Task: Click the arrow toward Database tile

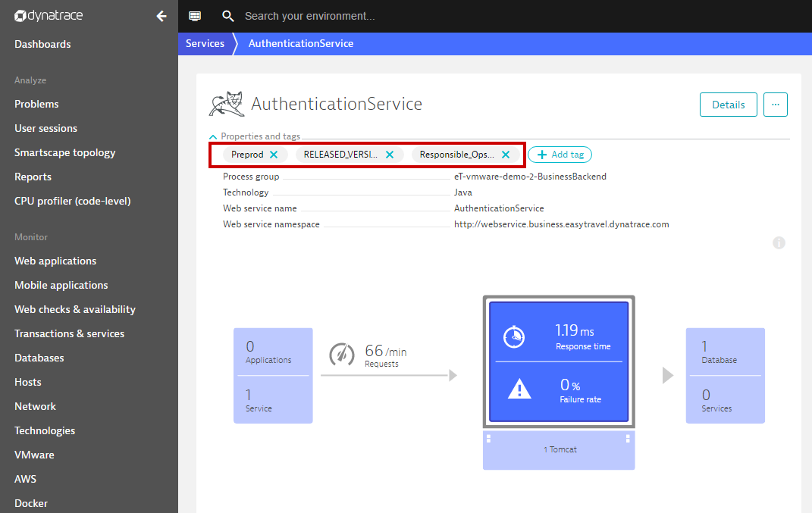Action: tap(668, 375)
